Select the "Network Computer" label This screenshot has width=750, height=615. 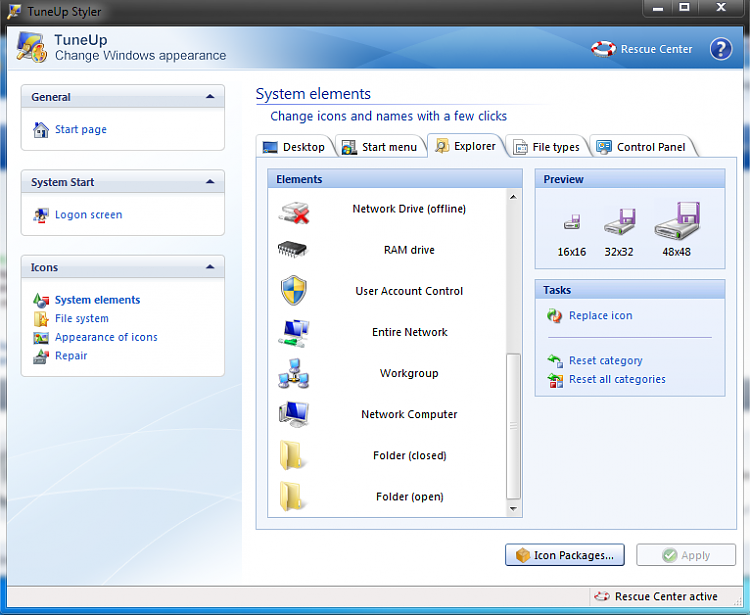(x=409, y=415)
